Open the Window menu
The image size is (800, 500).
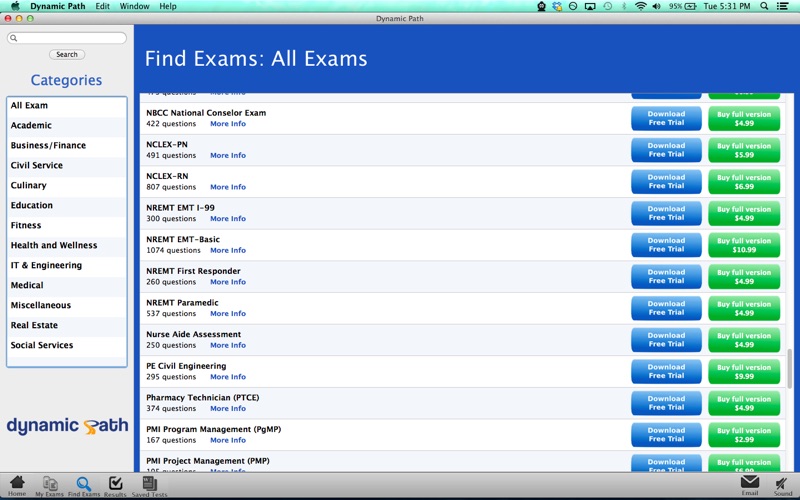pyautogui.click(x=134, y=6)
